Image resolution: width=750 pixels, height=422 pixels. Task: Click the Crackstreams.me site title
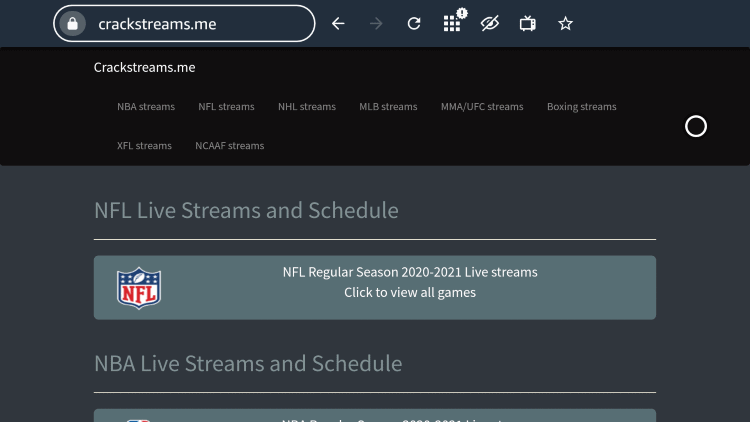pyautogui.click(x=144, y=67)
